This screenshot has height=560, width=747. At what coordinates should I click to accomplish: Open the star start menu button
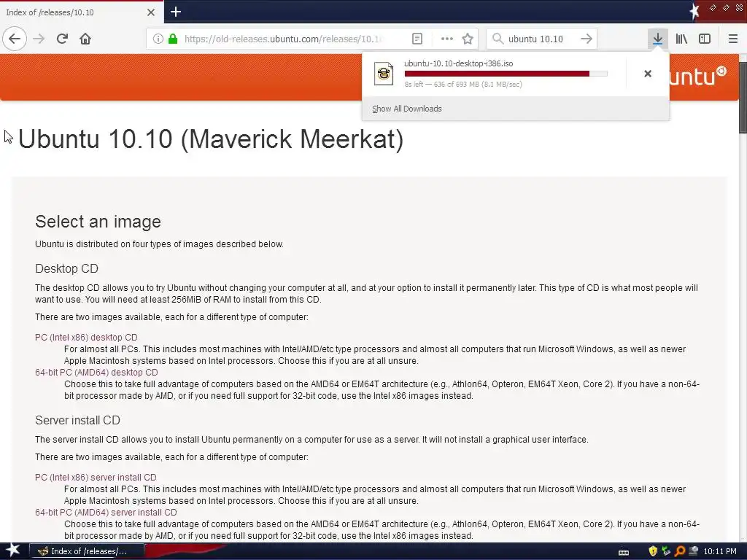click(12, 551)
